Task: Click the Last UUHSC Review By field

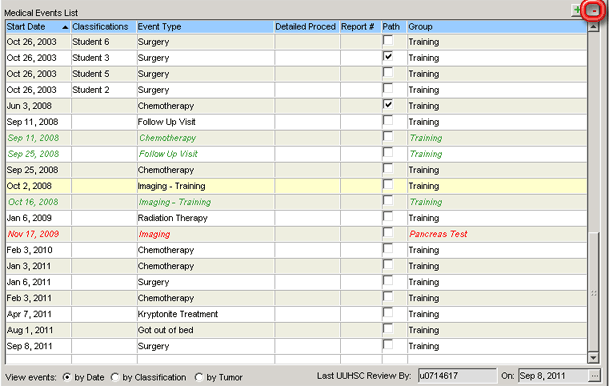Action: (x=457, y=376)
